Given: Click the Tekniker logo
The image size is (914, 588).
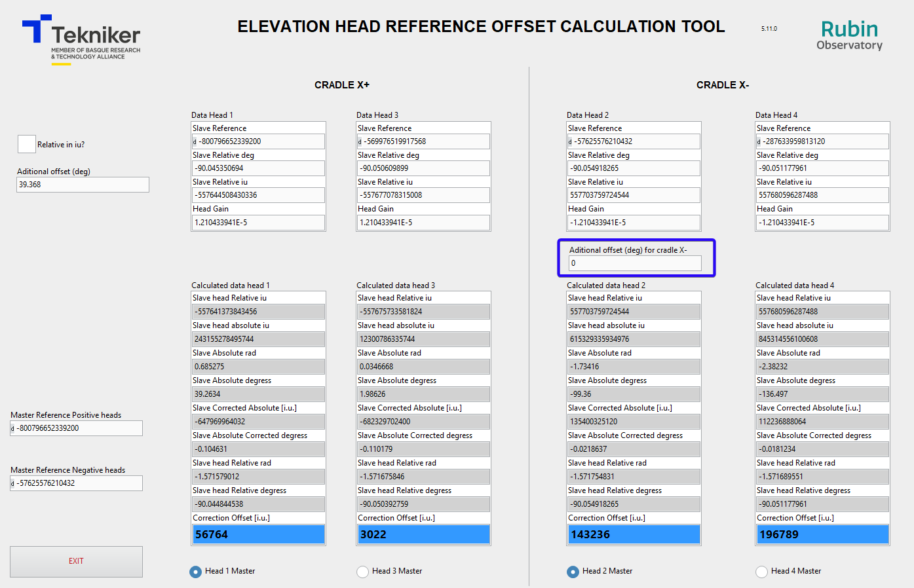Looking at the screenshot, I should tap(81, 39).
